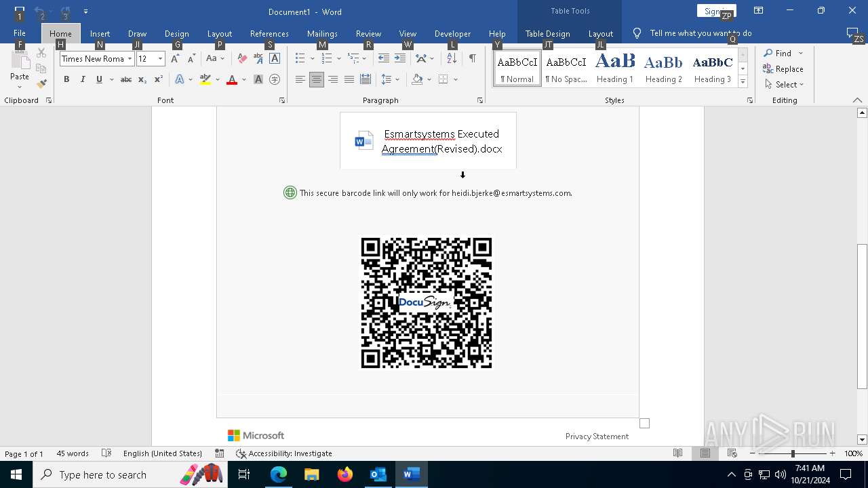Viewport: 868px width, 488px height.
Task: Click the Sort icon
Action: tap(451, 58)
